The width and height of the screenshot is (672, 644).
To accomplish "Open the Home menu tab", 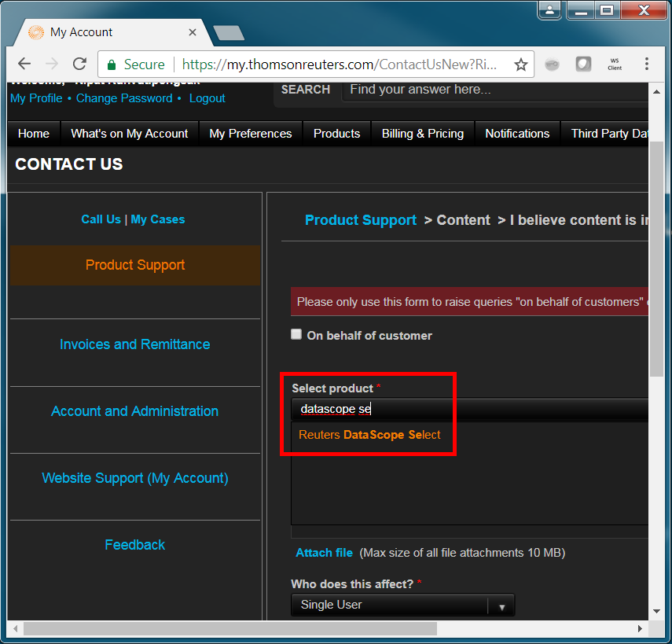I will (34, 134).
